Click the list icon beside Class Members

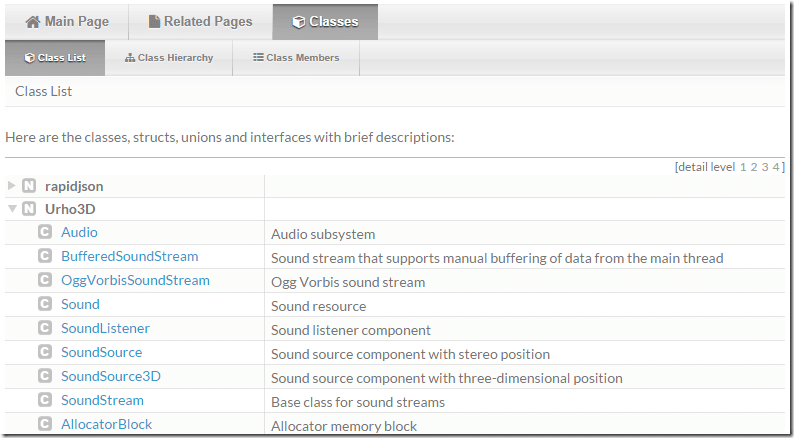tap(258, 57)
